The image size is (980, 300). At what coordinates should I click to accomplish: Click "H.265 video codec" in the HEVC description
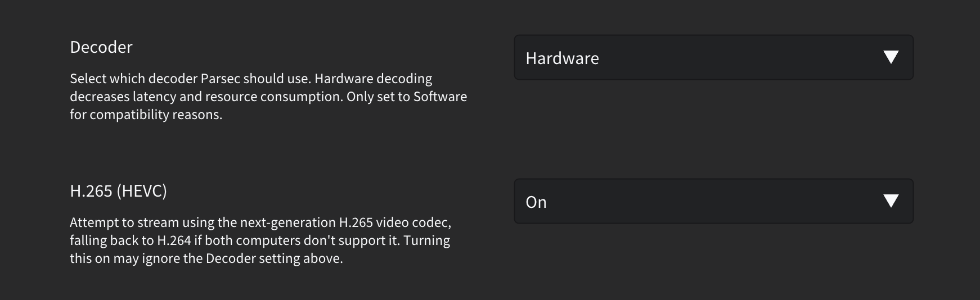tap(395, 222)
